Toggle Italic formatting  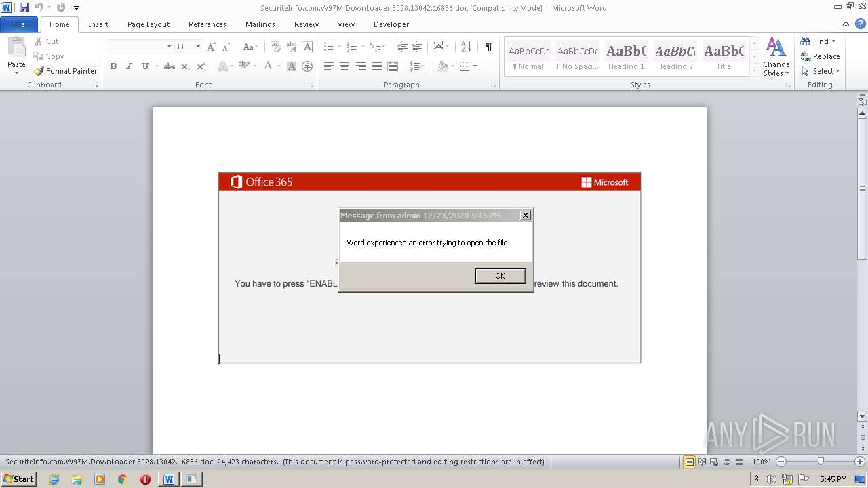tap(129, 66)
